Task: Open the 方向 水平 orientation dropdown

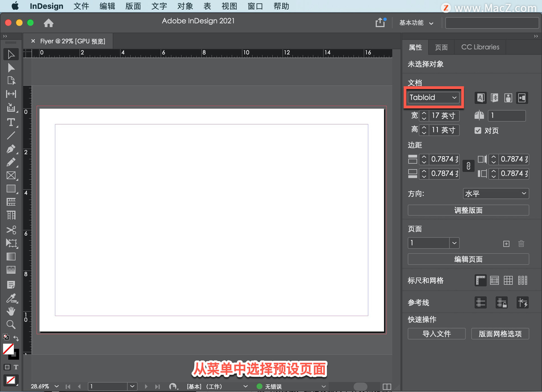Action: pos(496,193)
